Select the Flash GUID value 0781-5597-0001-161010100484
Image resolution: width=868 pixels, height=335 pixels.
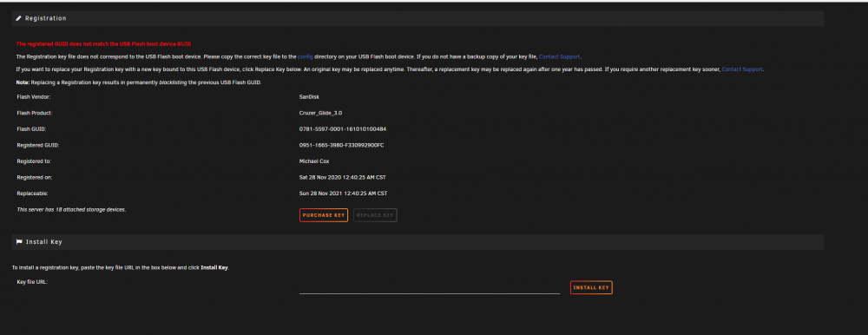coord(343,129)
